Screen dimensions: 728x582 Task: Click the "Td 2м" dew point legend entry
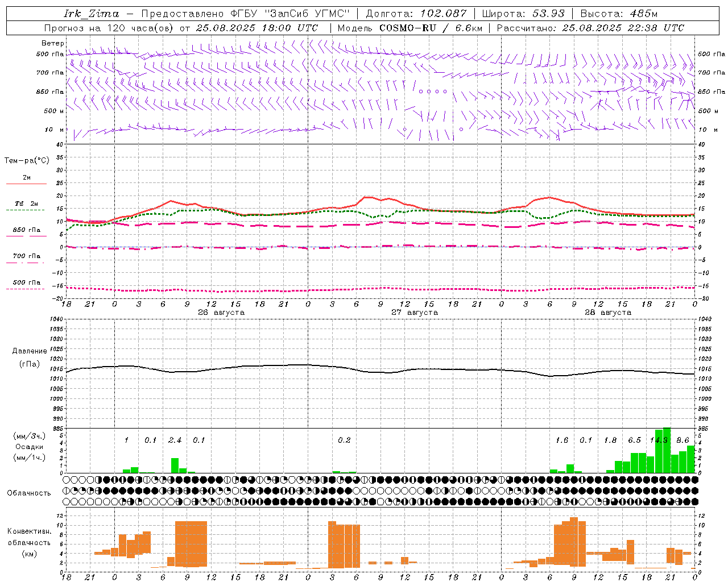pyautogui.click(x=26, y=203)
